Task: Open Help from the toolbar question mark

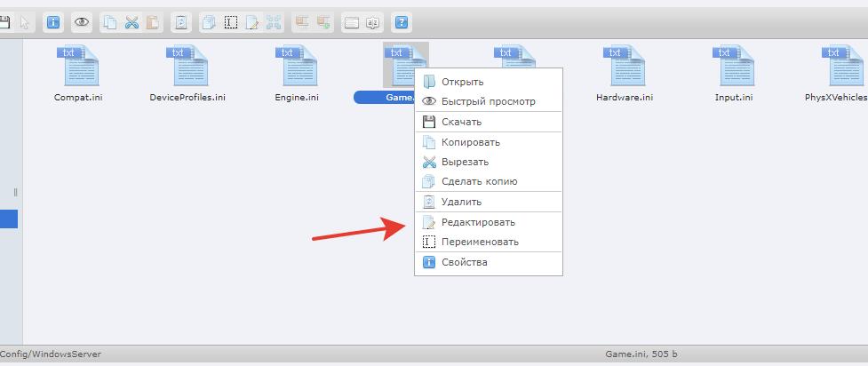Action: [402, 23]
